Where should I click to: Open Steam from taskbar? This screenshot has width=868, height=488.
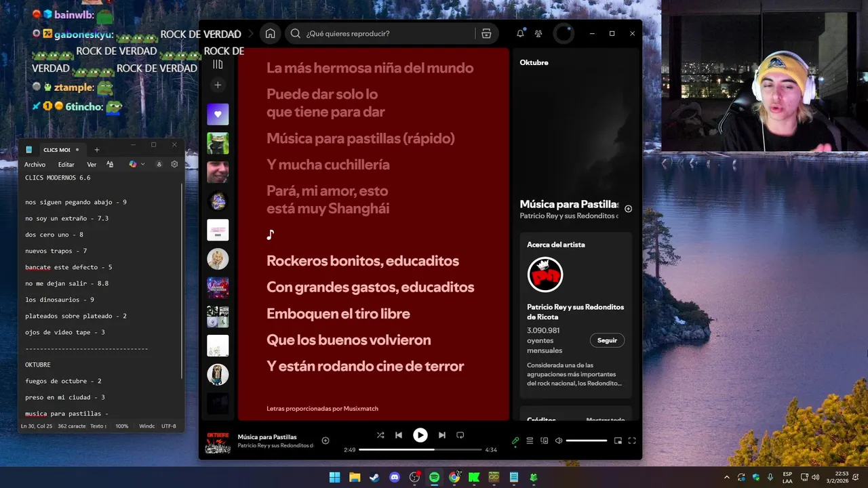click(374, 477)
